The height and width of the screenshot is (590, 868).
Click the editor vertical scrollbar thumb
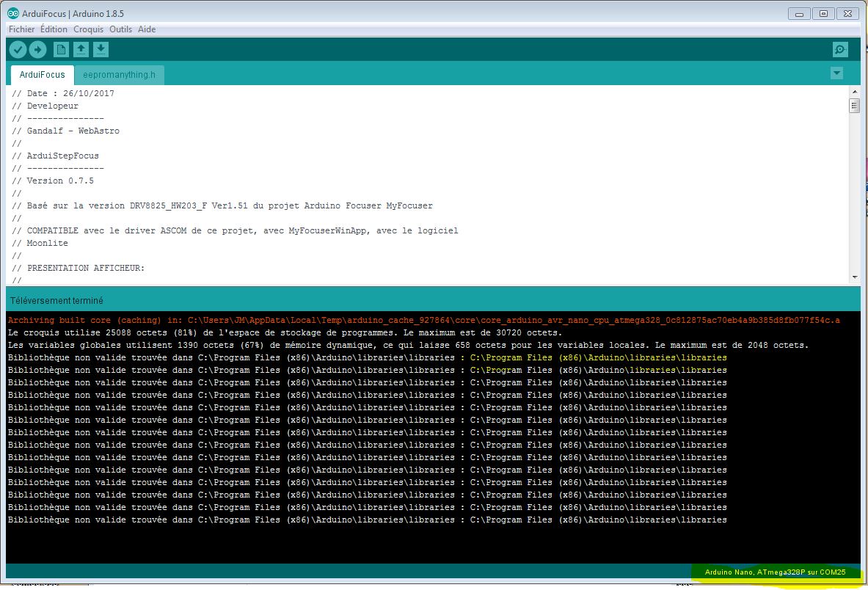855,105
